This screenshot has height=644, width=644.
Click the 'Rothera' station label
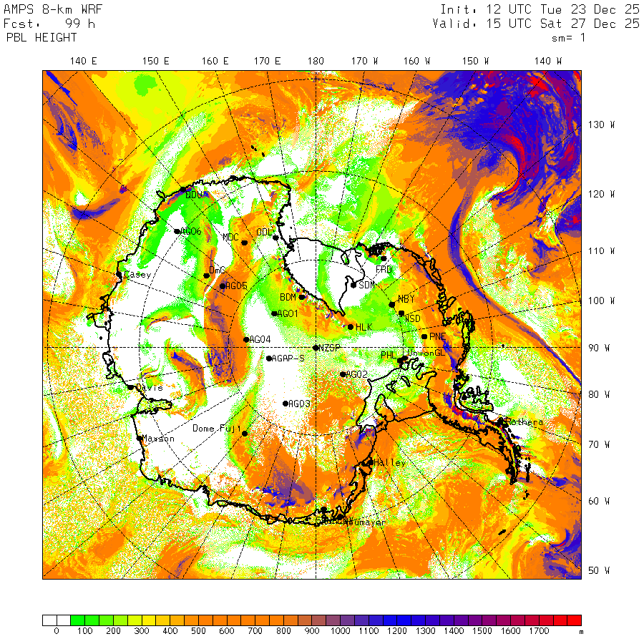525,421
